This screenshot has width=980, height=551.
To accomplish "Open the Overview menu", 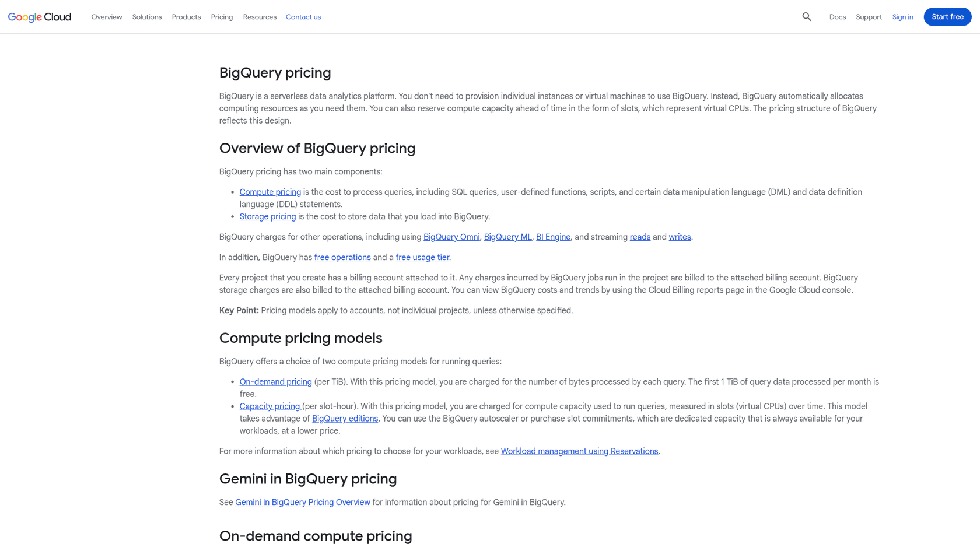I will point(107,17).
